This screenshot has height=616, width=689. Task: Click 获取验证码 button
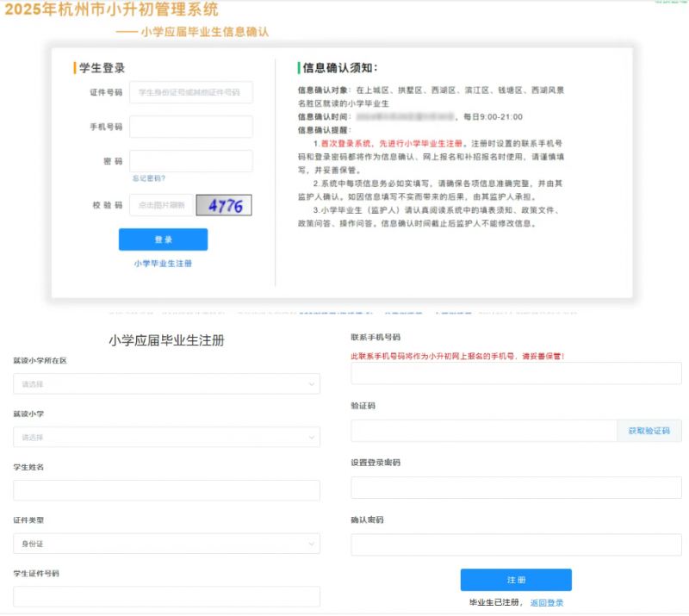point(649,431)
